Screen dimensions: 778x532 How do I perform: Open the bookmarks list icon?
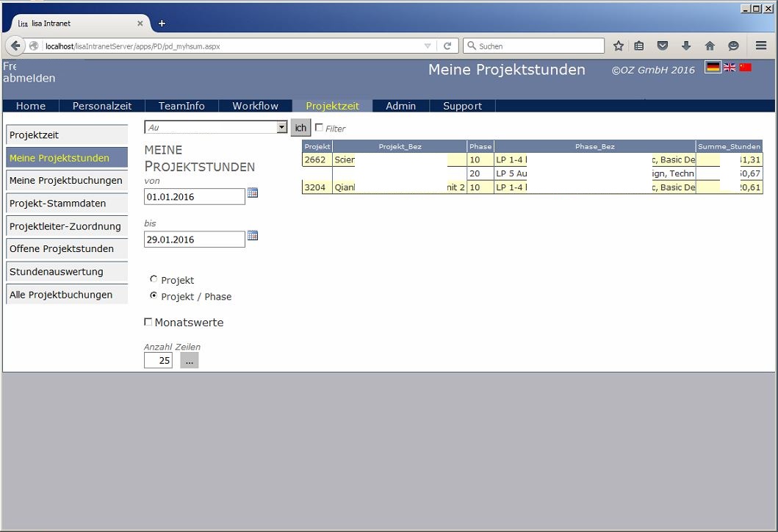[639, 46]
